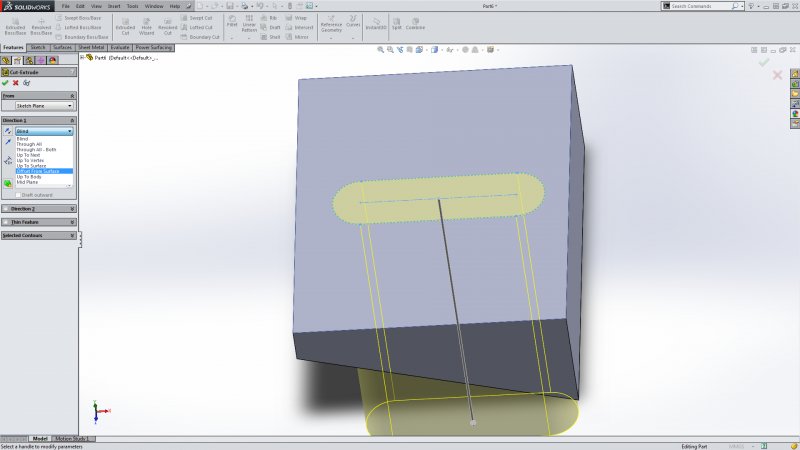Switch to the Evaluate tab

click(120, 47)
